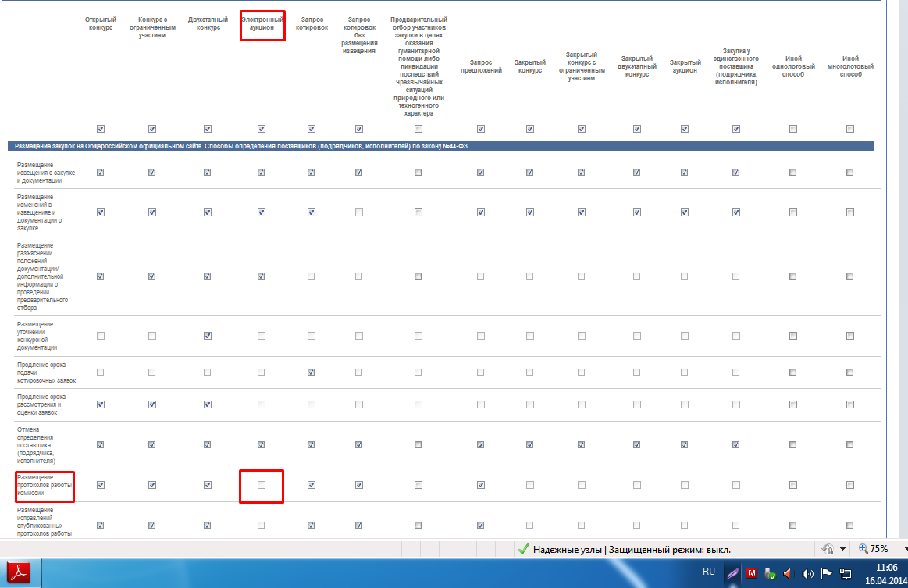Click the orange speaker tray icon

pyautogui.click(x=789, y=574)
